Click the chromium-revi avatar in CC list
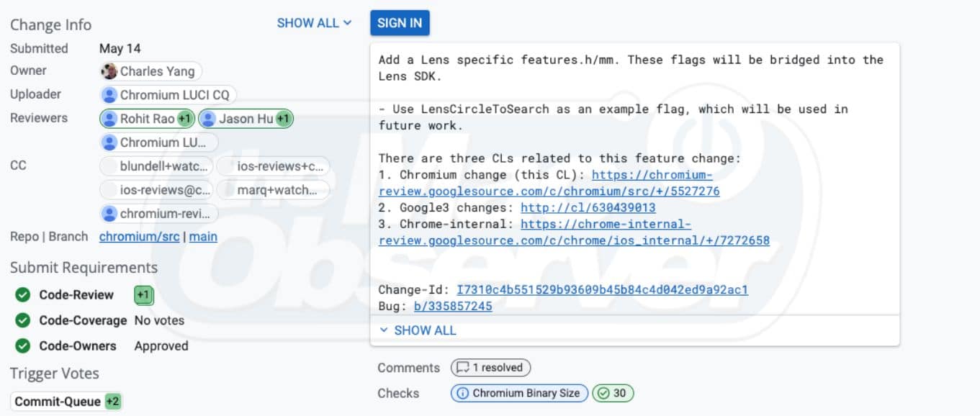Screen dimensions: 980x416 coord(110,214)
